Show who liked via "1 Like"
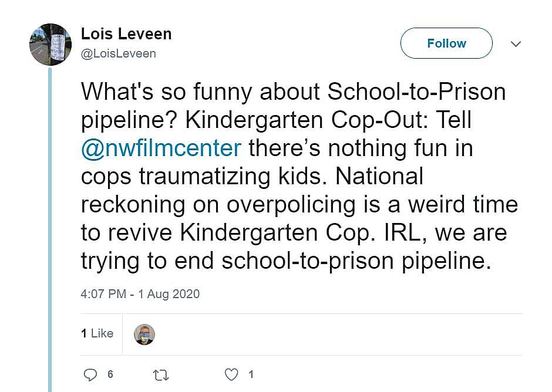 97,333
